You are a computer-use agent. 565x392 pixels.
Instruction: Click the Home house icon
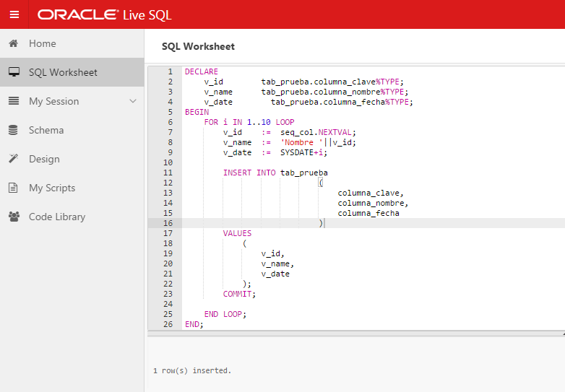click(x=13, y=43)
